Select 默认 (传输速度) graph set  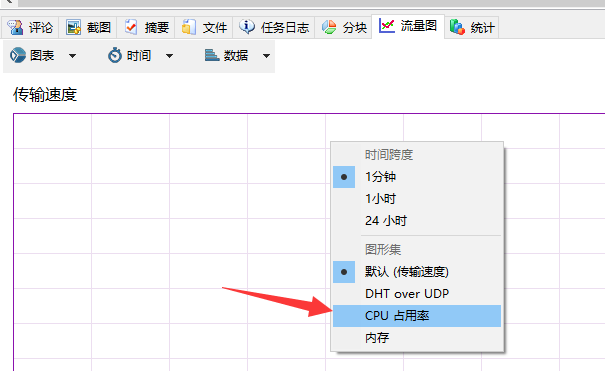tap(417, 272)
